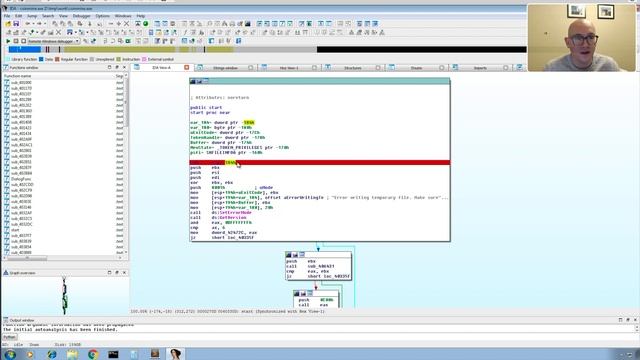Image resolution: width=640 pixels, height=360 pixels.
Task: Click the Graph overview panel icon
Action: click(6, 273)
